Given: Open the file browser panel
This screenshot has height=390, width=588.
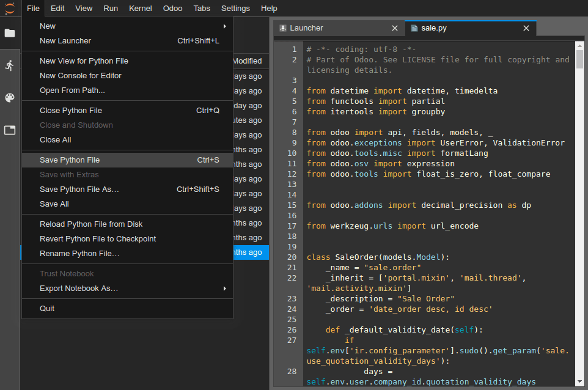Looking at the screenshot, I should click(10, 34).
